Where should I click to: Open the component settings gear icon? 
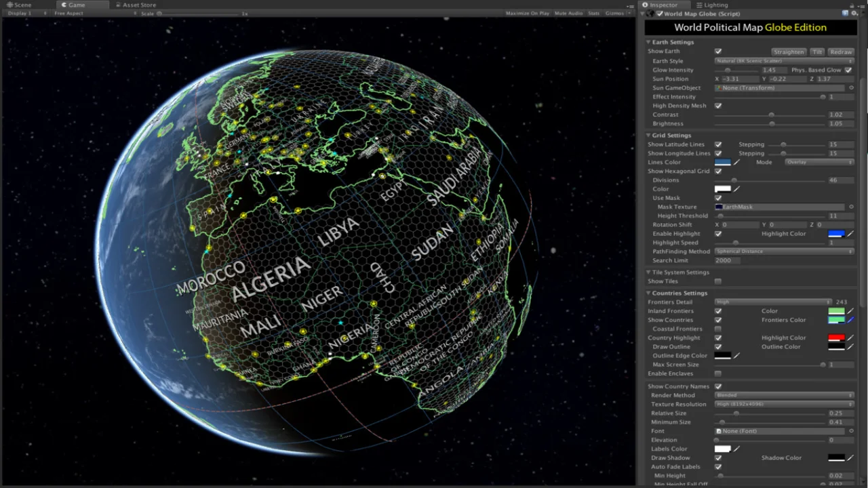pos(854,14)
